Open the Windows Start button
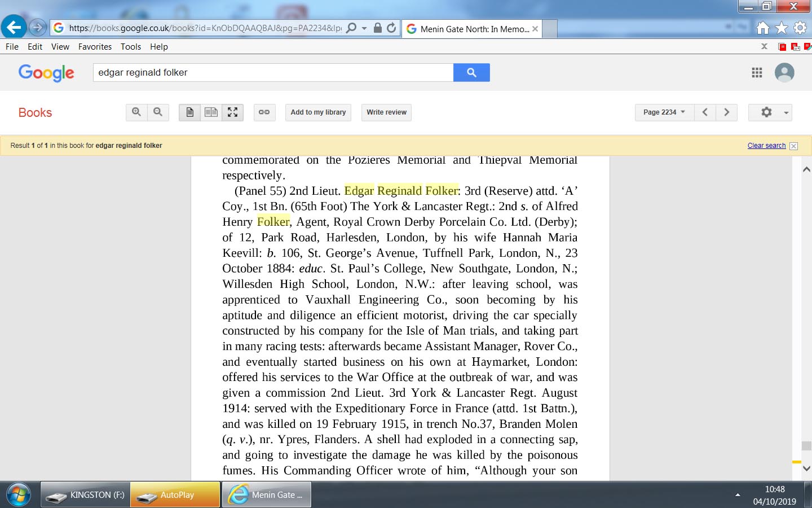 pos(19,495)
